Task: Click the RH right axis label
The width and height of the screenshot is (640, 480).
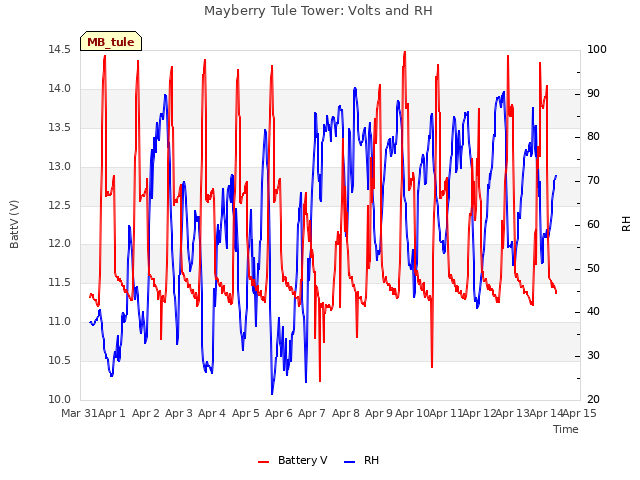Action: pos(626,224)
